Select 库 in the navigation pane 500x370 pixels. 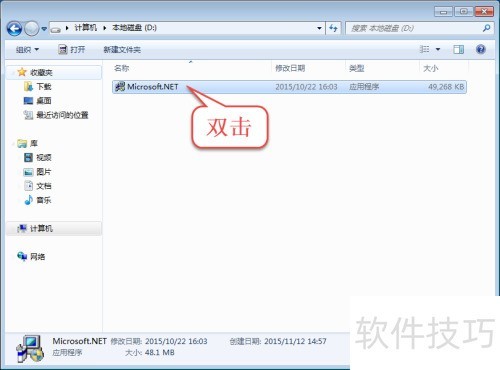tap(34, 143)
